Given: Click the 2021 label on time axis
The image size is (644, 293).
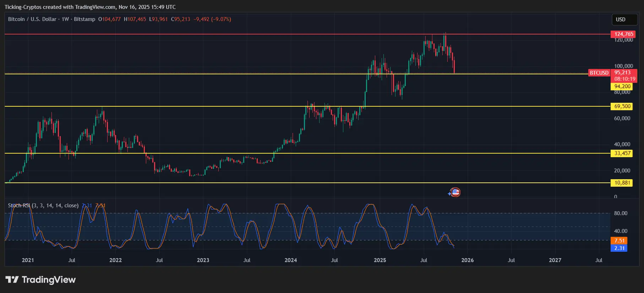Looking at the screenshot, I should pyautogui.click(x=28, y=260).
